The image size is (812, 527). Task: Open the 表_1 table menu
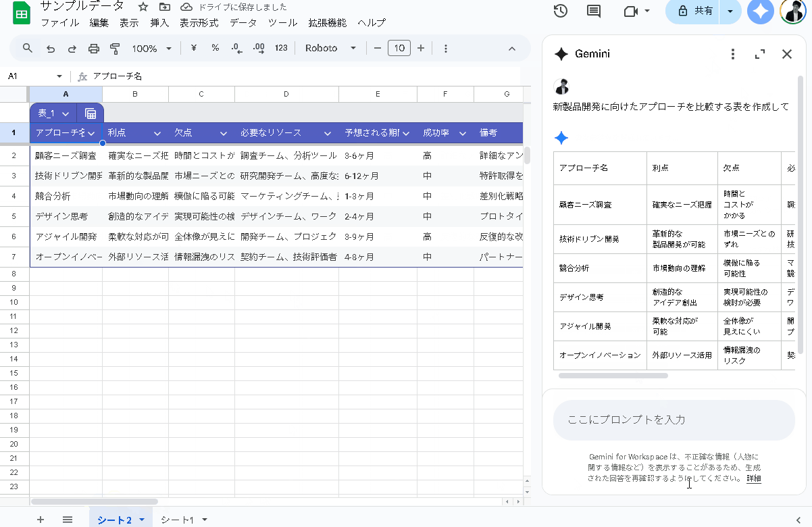coord(53,113)
